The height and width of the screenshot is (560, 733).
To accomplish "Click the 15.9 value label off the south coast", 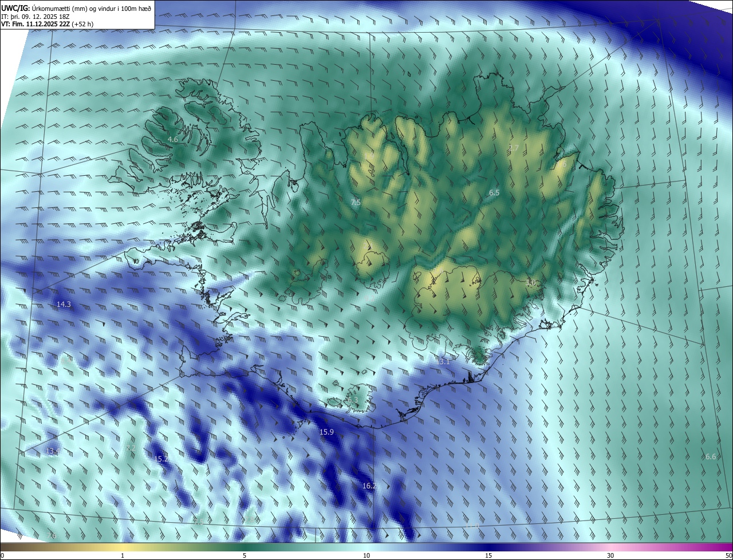I will pyautogui.click(x=326, y=432).
